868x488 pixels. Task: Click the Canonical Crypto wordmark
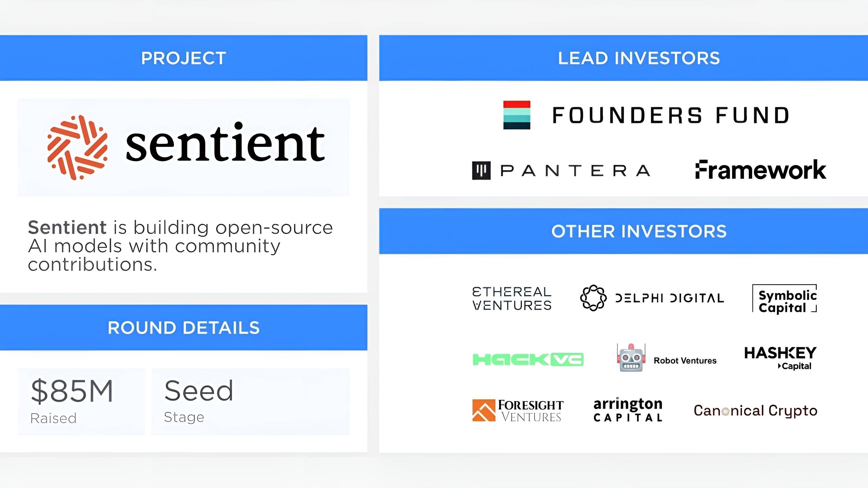click(x=755, y=411)
